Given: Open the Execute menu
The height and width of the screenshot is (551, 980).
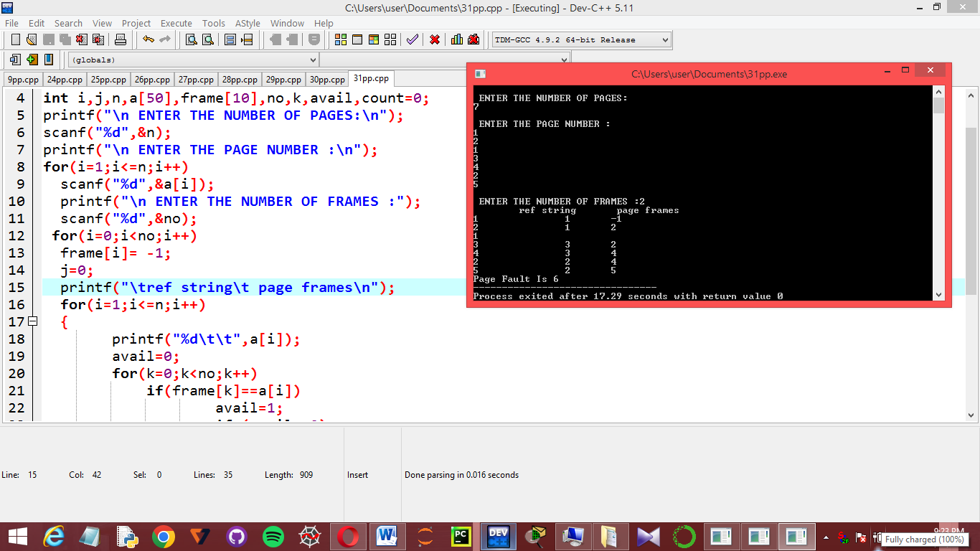Looking at the screenshot, I should point(176,23).
